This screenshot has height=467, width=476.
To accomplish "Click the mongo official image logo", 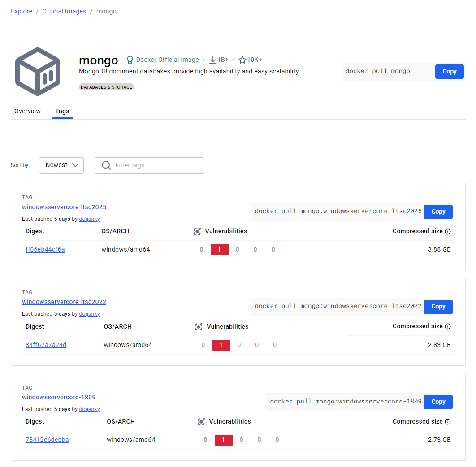I will [x=38, y=71].
